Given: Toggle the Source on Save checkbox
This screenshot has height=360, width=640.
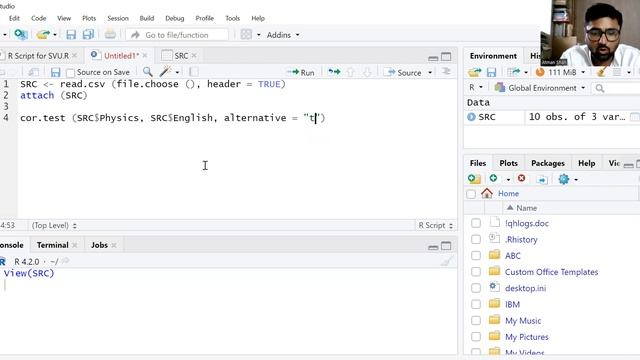Looking at the screenshot, I should click(70, 73).
